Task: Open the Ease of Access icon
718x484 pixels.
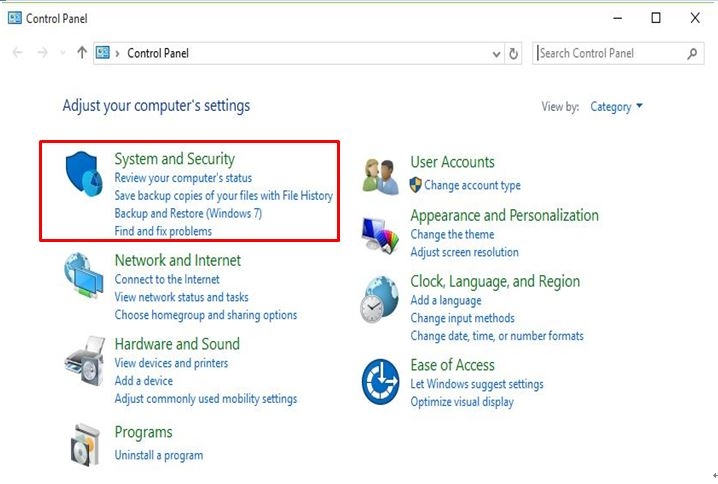Action: (380, 381)
